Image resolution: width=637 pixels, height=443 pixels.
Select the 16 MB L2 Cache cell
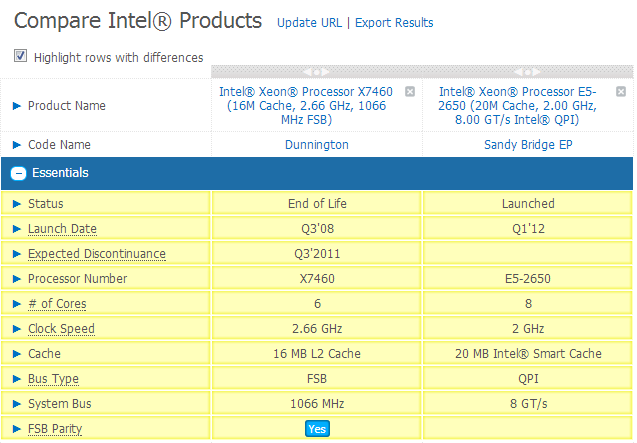point(316,354)
